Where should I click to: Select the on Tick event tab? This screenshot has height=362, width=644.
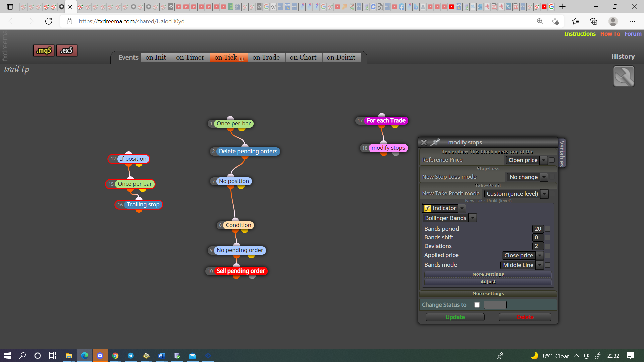229,58
